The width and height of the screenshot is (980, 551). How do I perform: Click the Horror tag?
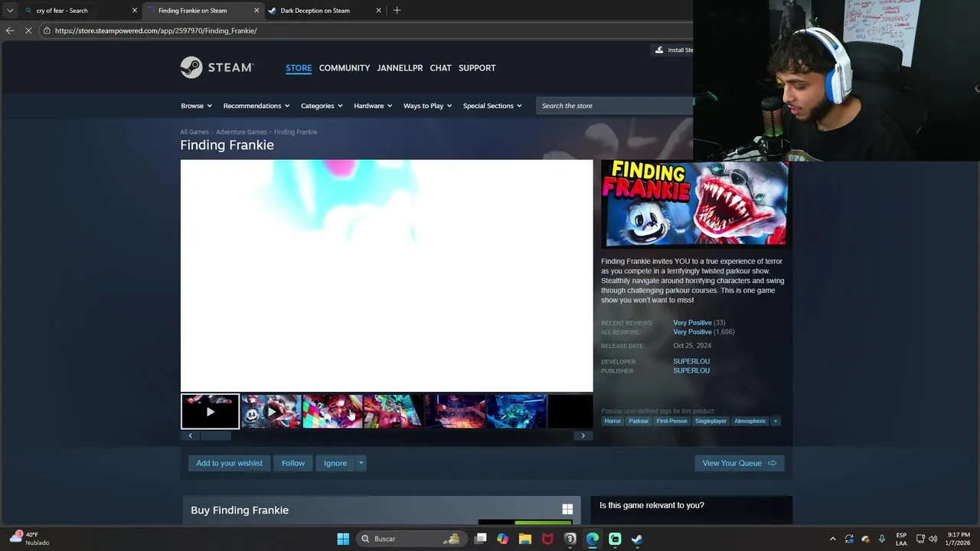tap(612, 421)
